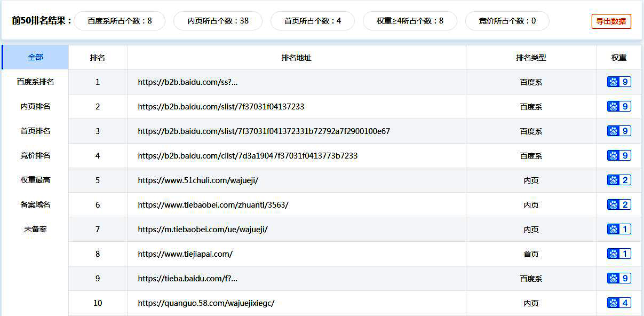Select the 全部 sidebar tab

tap(35, 57)
